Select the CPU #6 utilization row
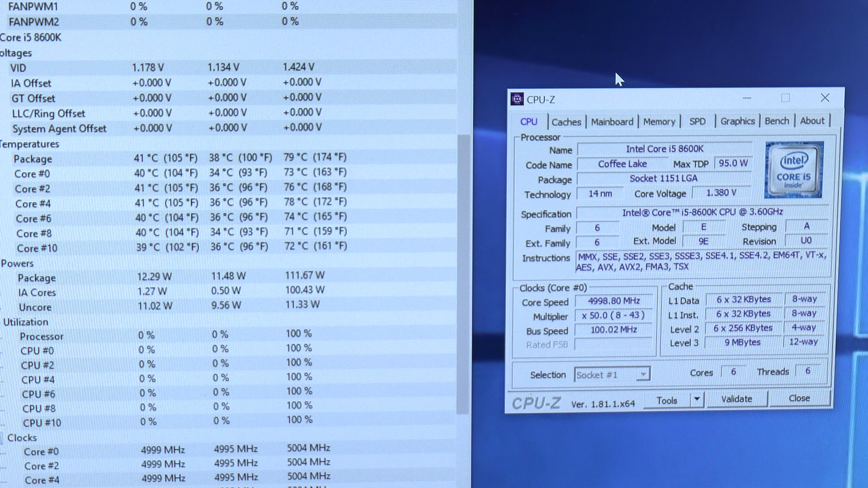The width and height of the screenshot is (868, 488). [x=228, y=393]
